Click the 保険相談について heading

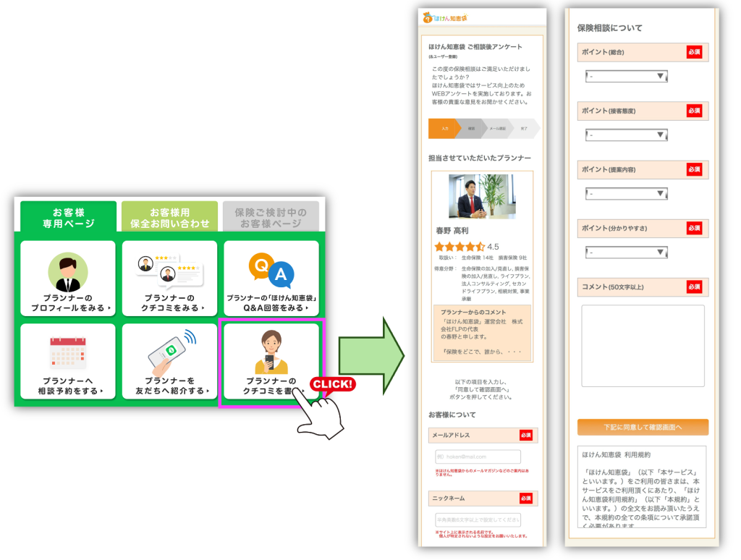click(609, 28)
